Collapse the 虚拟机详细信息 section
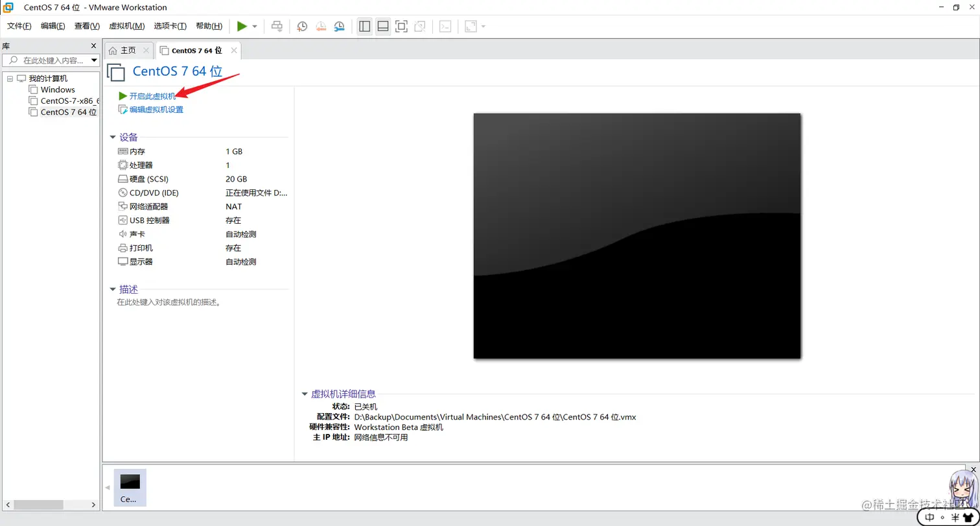This screenshot has height=526, width=980. tap(305, 394)
